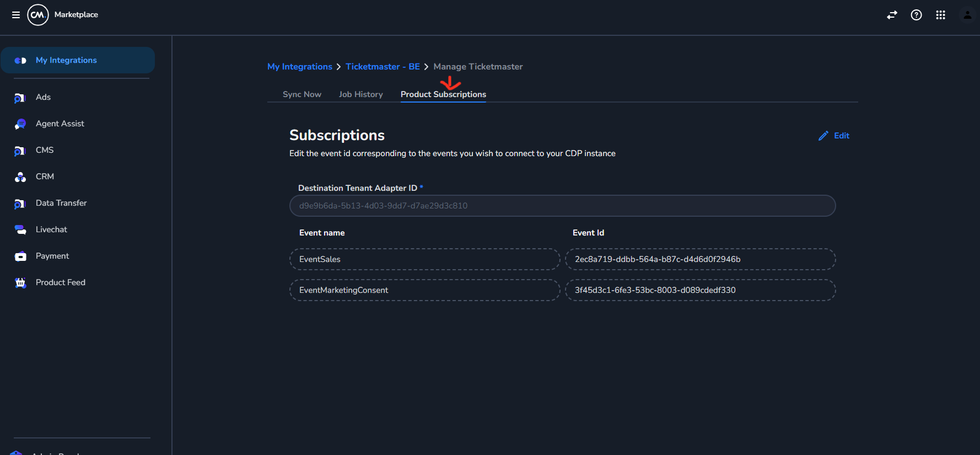Open the Job History tab
Viewport: 980px width, 455px height.
click(361, 94)
